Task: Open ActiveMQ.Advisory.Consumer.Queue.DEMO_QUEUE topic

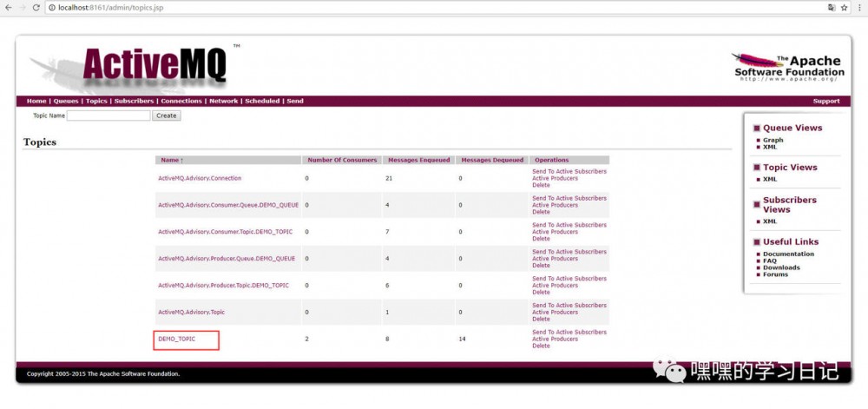Action: (228, 205)
